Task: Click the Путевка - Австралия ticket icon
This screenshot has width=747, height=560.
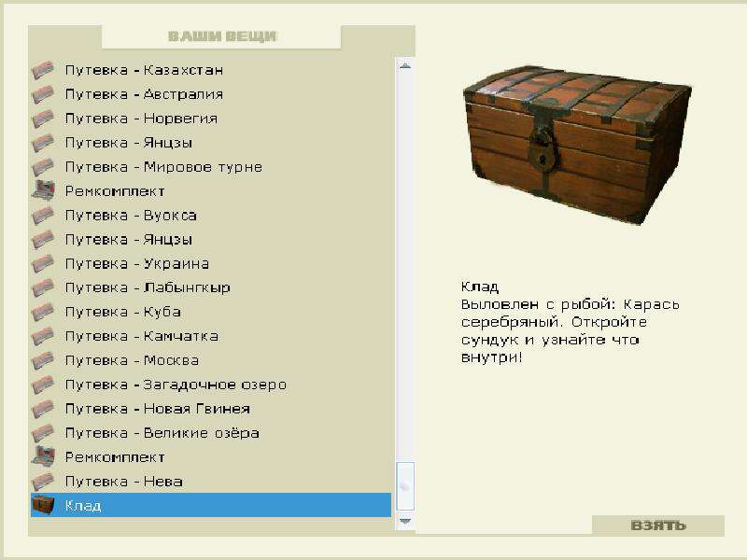Action: tap(42, 93)
